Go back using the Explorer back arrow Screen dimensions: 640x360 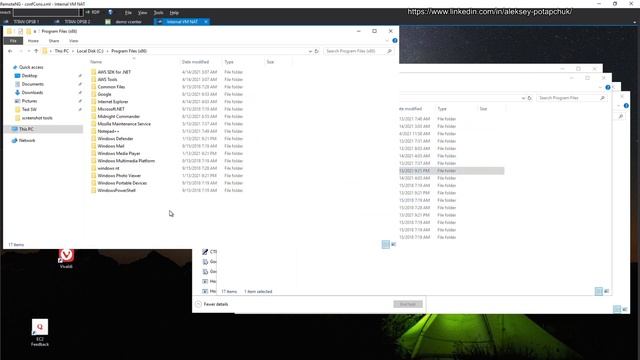[10, 51]
